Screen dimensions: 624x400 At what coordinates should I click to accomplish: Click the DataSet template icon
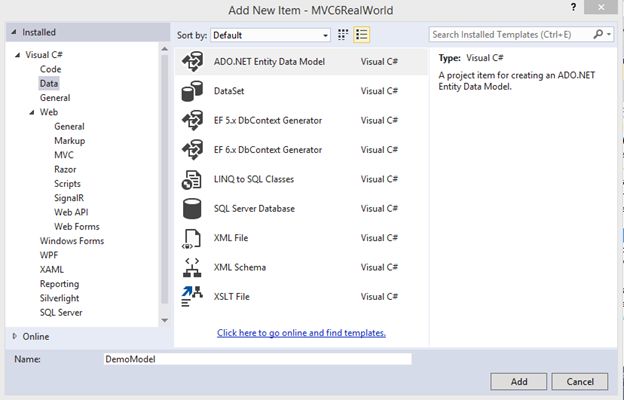[x=192, y=91]
